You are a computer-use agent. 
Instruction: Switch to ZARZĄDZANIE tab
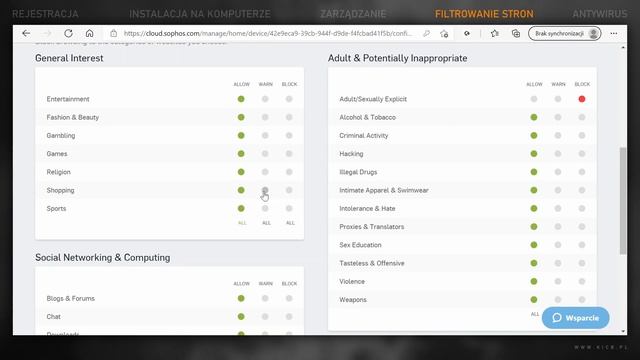tap(353, 14)
